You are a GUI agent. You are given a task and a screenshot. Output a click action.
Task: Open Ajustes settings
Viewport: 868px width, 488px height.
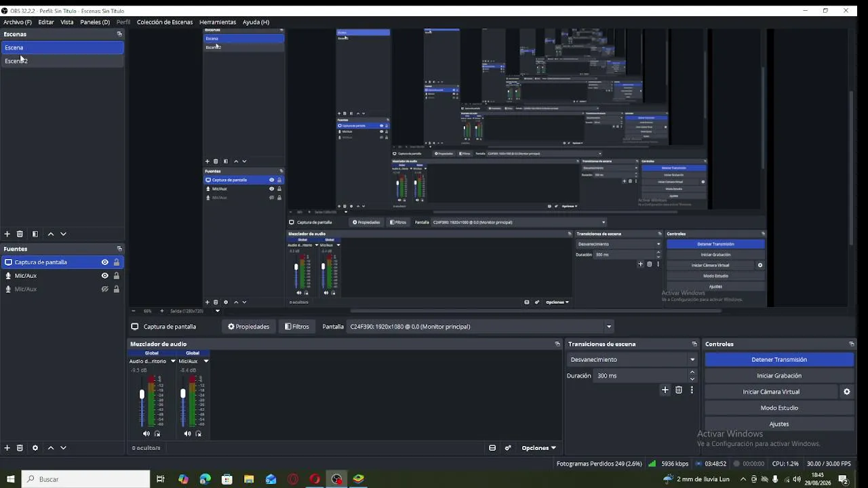click(779, 424)
